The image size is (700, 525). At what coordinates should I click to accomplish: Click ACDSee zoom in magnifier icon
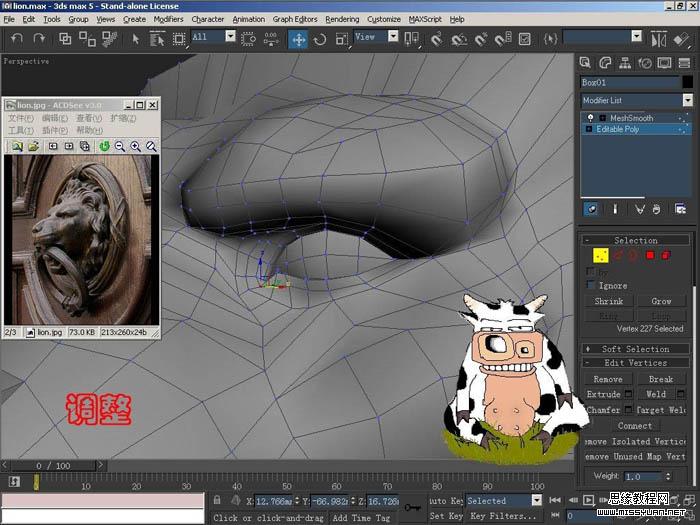(135, 146)
